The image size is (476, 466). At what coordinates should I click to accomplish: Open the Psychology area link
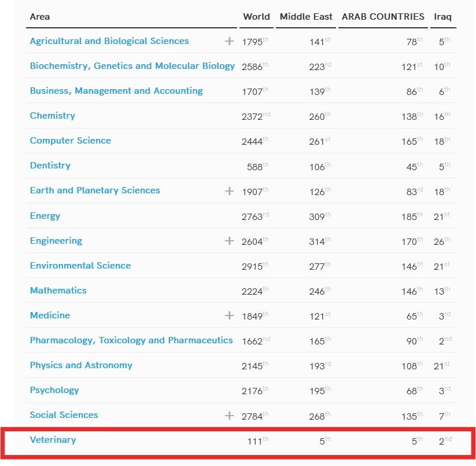tap(54, 390)
